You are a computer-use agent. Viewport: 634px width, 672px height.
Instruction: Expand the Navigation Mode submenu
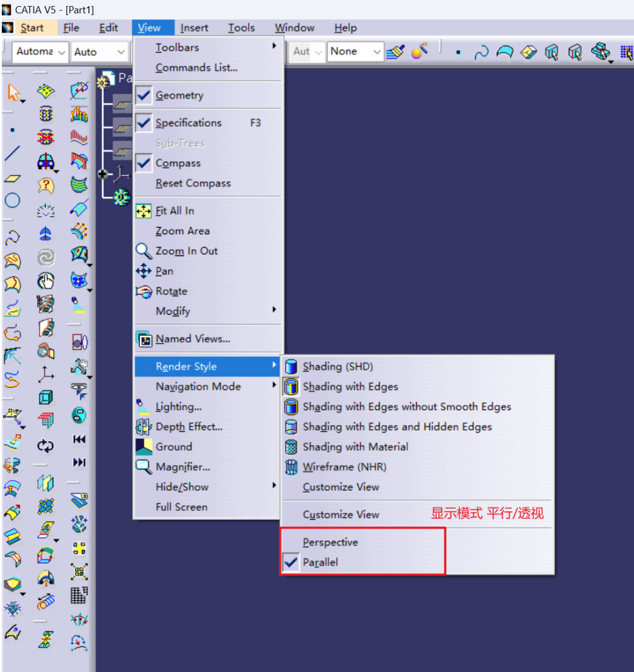pyautogui.click(x=208, y=386)
